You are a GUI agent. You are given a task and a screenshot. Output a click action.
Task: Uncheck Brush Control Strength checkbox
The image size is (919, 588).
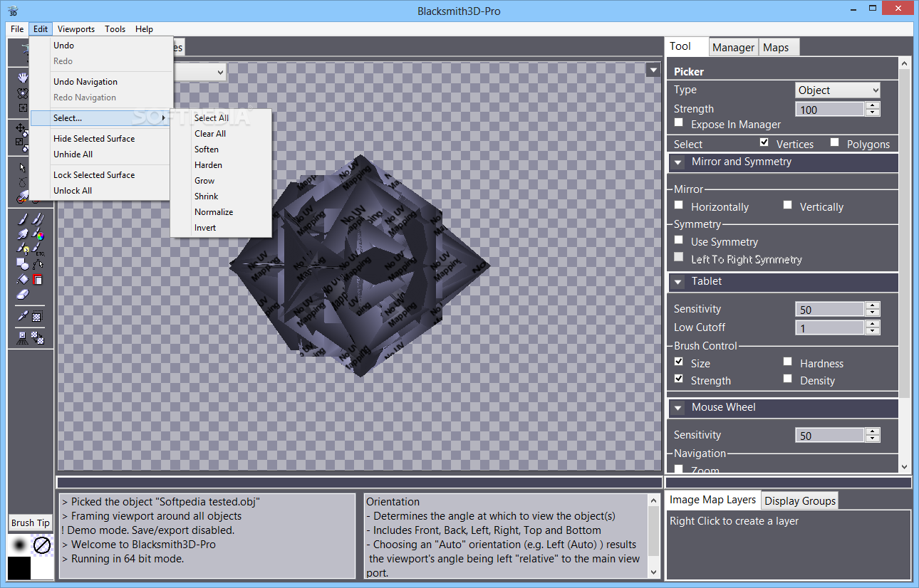(679, 379)
